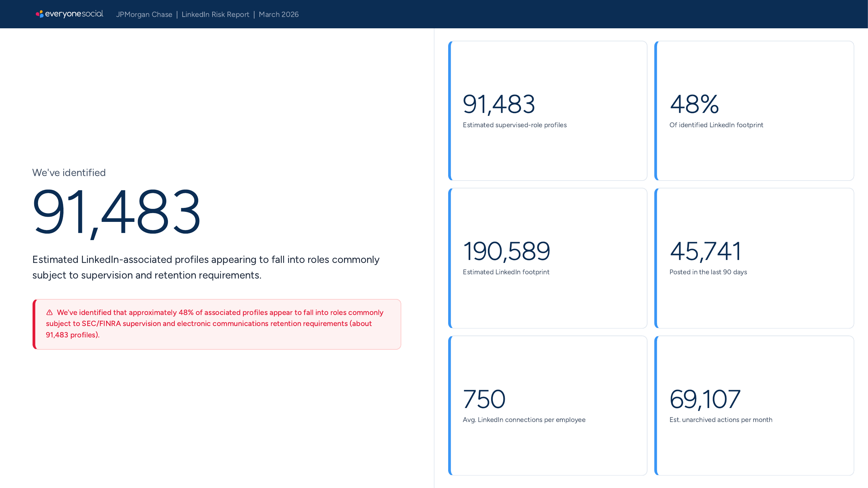868x488 pixels.
Task: Click the 'Posted in the last 90 days' label
Action: tap(708, 272)
